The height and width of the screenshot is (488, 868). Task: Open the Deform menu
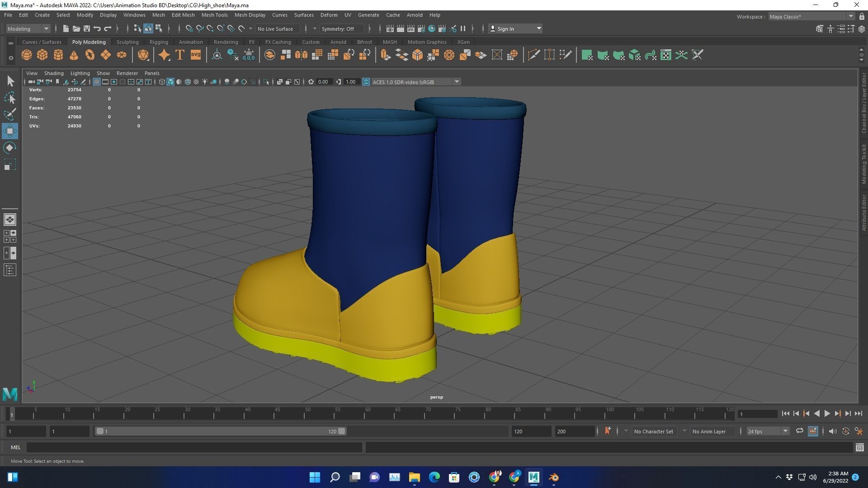(x=329, y=15)
